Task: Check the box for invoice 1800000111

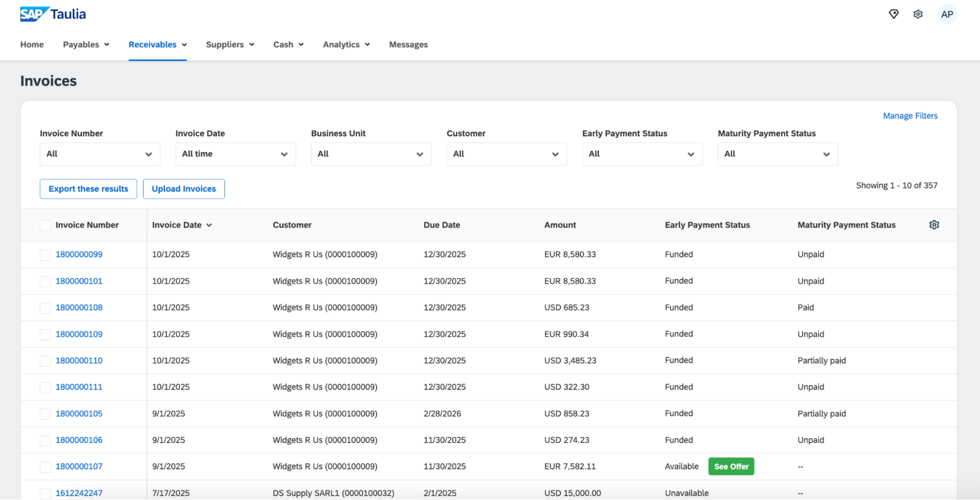Action: coord(45,387)
